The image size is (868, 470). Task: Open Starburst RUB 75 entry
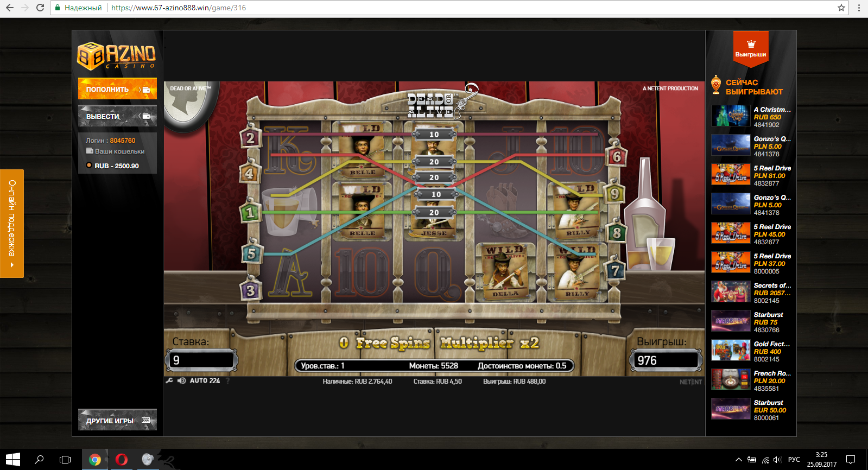tap(751, 321)
